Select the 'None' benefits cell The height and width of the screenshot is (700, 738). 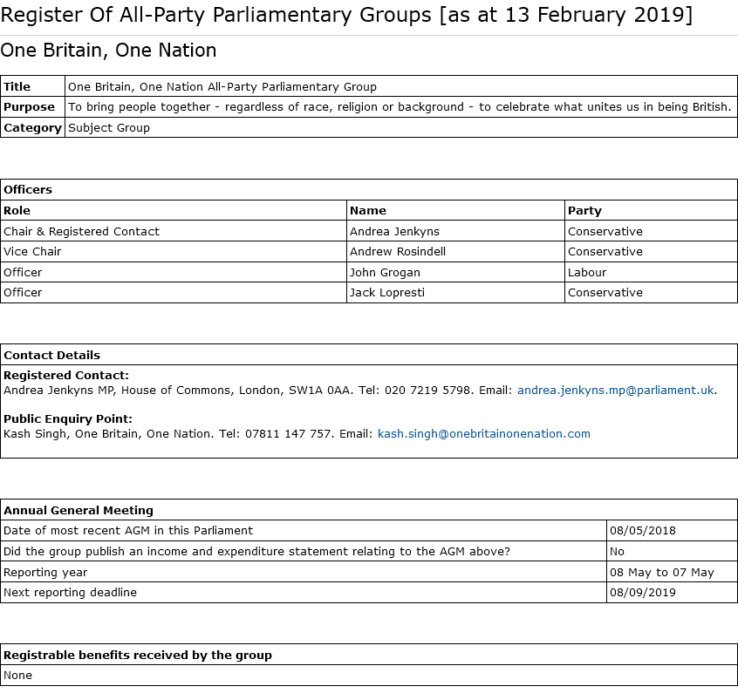coord(369,675)
